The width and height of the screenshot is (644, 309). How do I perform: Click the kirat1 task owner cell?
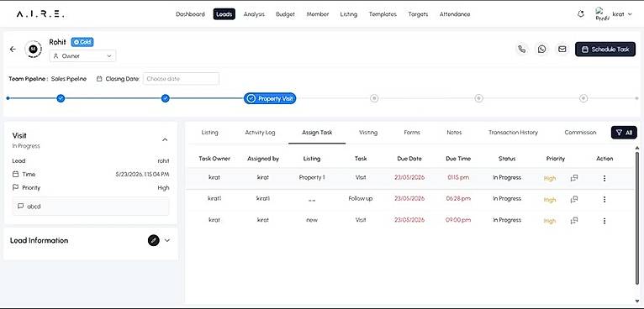(214, 199)
